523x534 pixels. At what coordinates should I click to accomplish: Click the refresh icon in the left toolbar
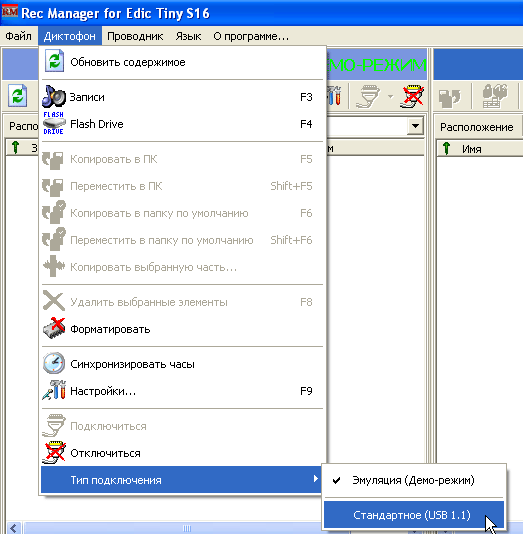[x=18, y=96]
